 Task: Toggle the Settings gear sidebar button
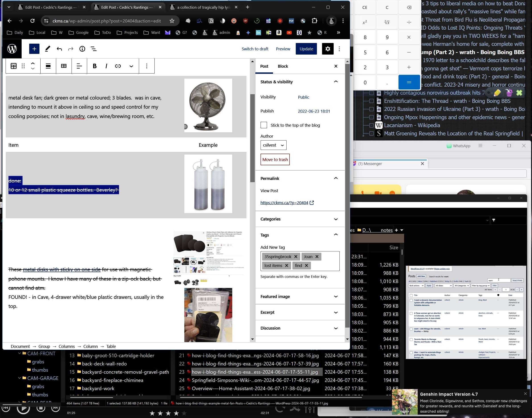(x=327, y=49)
